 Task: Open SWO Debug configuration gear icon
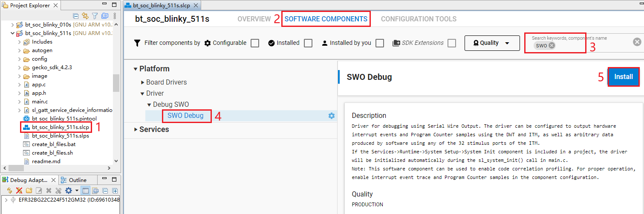[x=331, y=116]
